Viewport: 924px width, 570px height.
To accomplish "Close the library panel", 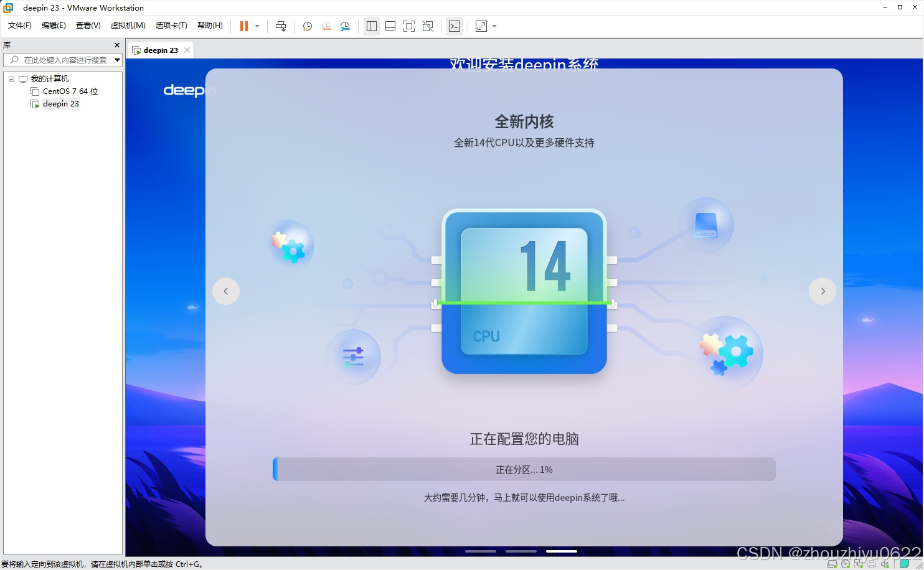I will click(x=117, y=45).
